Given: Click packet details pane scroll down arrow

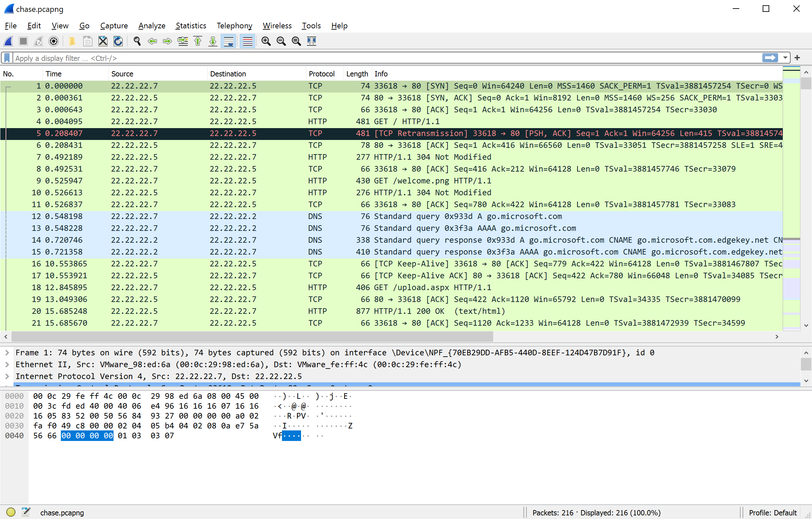Looking at the screenshot, I should [x=806, y=380].
